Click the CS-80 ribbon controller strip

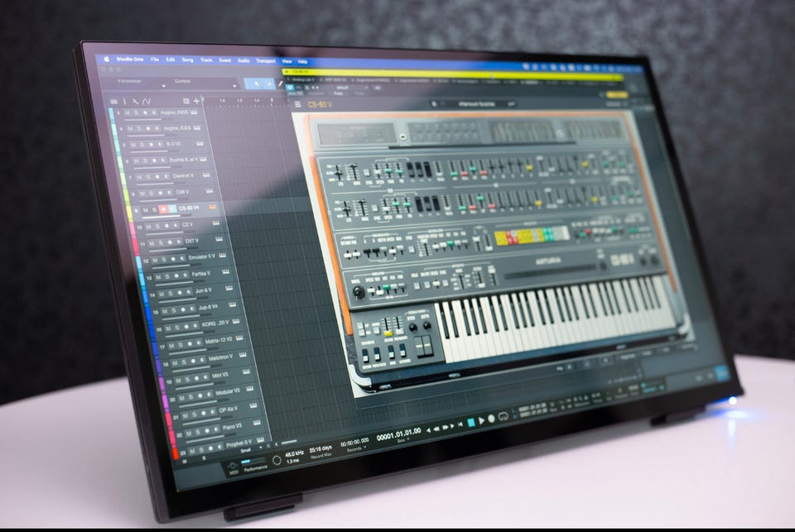pyautogui.click(x=550, y=272)
